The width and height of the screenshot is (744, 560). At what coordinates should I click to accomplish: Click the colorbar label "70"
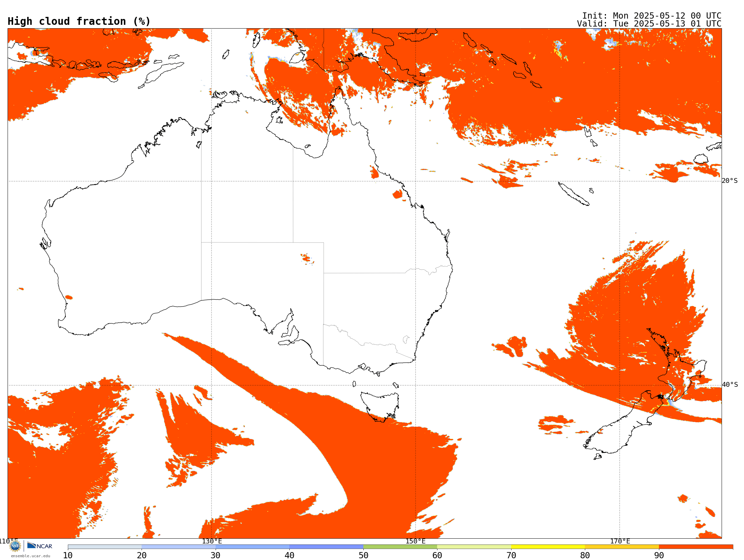pyautogui.click(x=511, y=555)
